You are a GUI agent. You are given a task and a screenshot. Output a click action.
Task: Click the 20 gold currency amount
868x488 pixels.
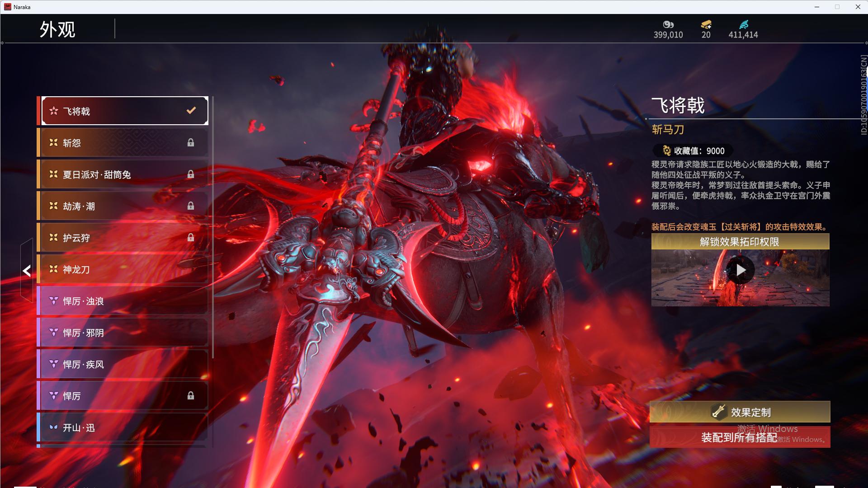point(706,35)
